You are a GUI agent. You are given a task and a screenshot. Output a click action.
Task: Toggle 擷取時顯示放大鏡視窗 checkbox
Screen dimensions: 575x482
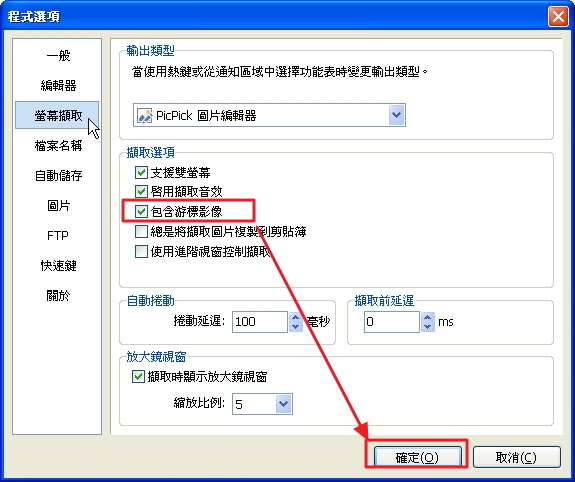click(x=138, y=376)
